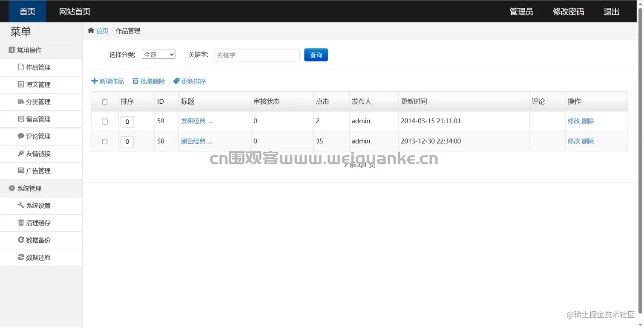Click the 清理缓存 trash icon

21,223
